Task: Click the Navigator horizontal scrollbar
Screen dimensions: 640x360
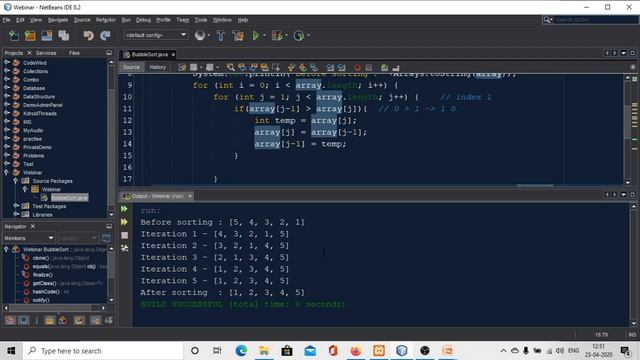Action: pyautogui.click(x=54, y=308)
